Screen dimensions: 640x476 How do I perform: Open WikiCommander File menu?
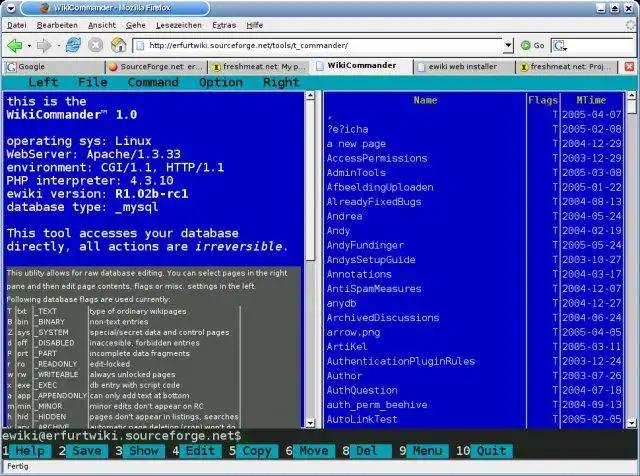tap(93, 82)
